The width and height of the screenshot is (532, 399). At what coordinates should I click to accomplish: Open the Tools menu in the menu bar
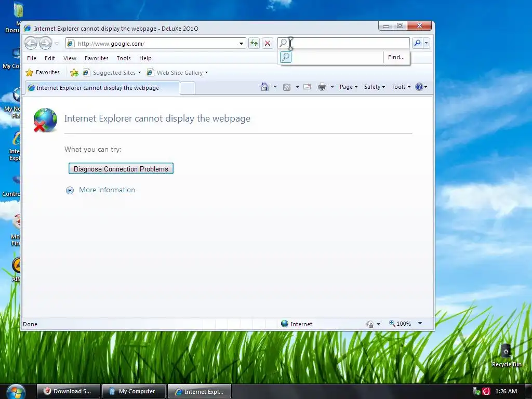(124, 58)
